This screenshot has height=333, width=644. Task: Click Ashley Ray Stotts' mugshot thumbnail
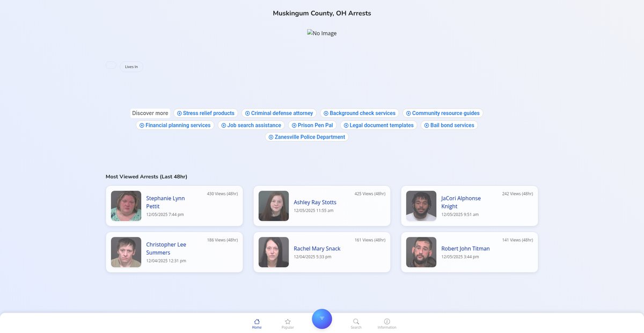tap(274, 206)
